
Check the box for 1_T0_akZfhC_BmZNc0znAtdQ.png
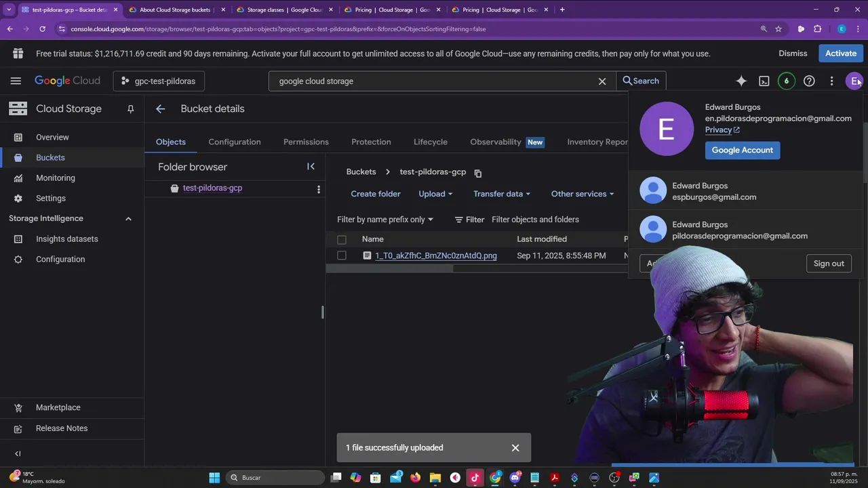342,256
